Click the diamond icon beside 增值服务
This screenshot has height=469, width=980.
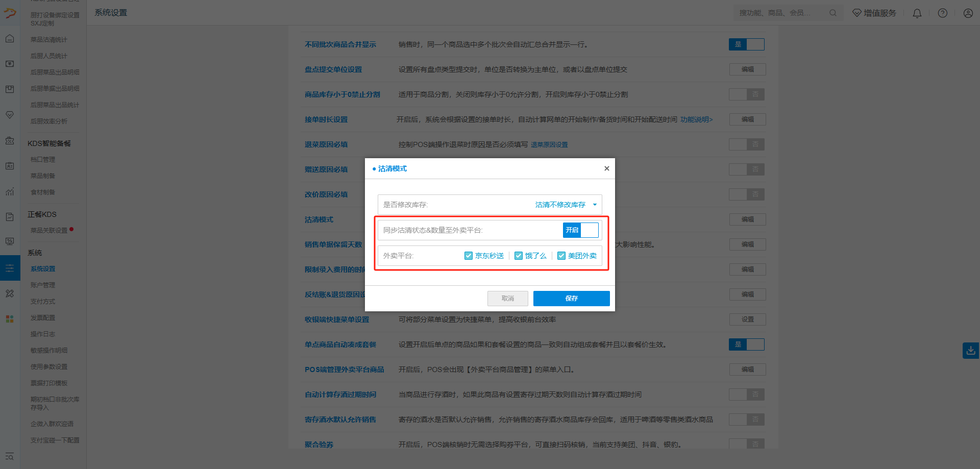[x=857, y=13]
